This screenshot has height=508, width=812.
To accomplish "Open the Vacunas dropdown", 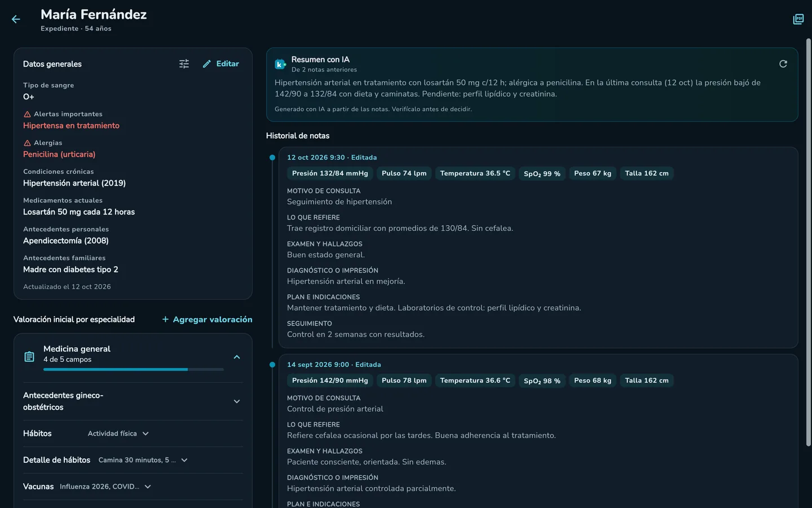I will pyautogui.click(x=105, y=487).
